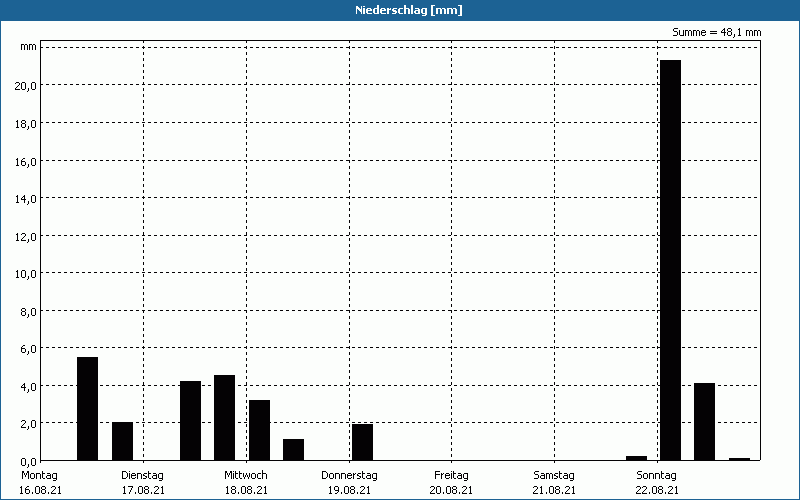
Task: Click the tallest precipitation bar at Sonntag
Action: tap(670, 260)
